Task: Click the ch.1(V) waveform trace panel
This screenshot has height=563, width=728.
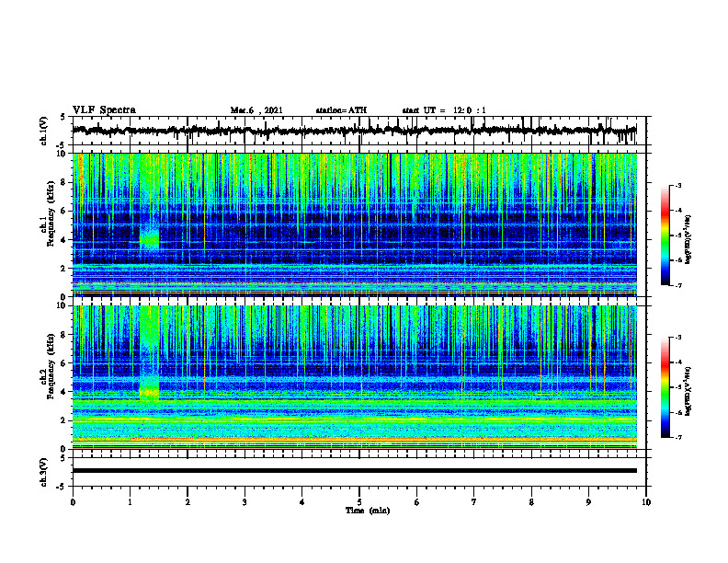Action: click(x=359, y=131)
